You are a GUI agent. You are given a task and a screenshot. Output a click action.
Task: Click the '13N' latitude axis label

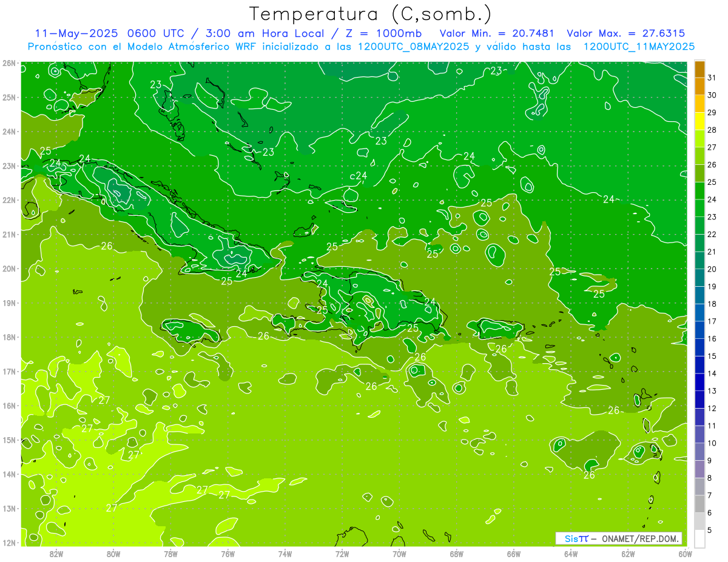[x=9, y=508]
